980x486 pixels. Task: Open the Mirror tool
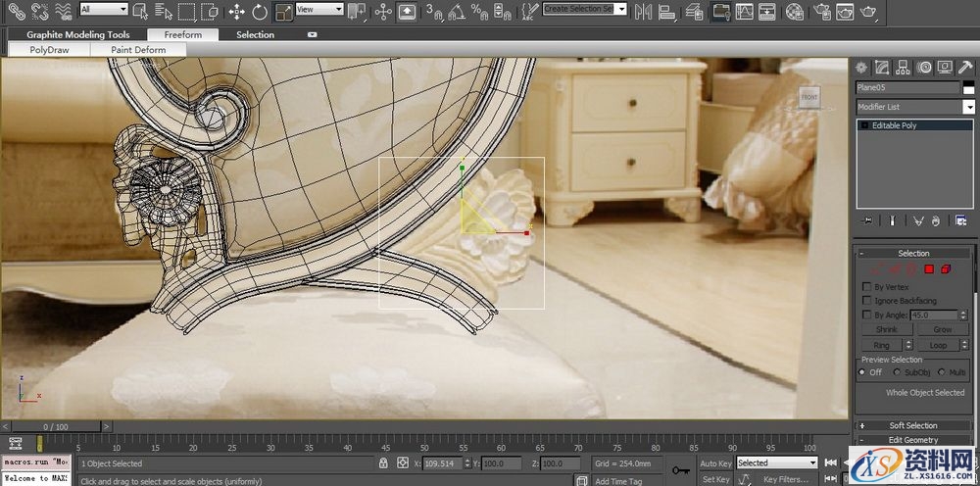644,11
